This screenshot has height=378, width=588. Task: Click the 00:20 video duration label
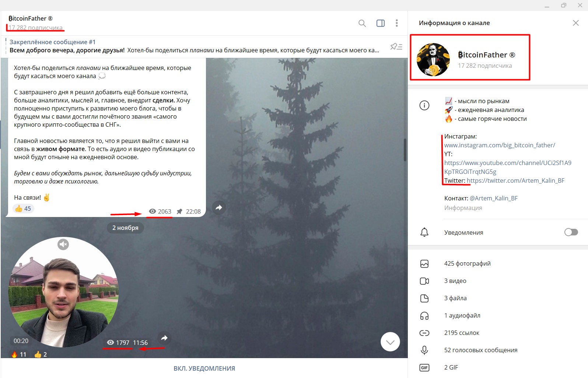(21, 341)
